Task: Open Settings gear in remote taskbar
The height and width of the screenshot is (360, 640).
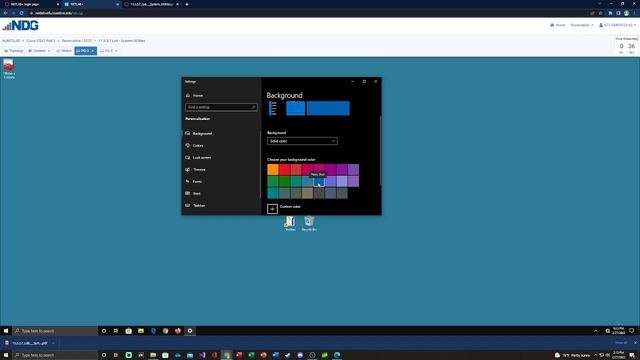Action: pos(190,331)
